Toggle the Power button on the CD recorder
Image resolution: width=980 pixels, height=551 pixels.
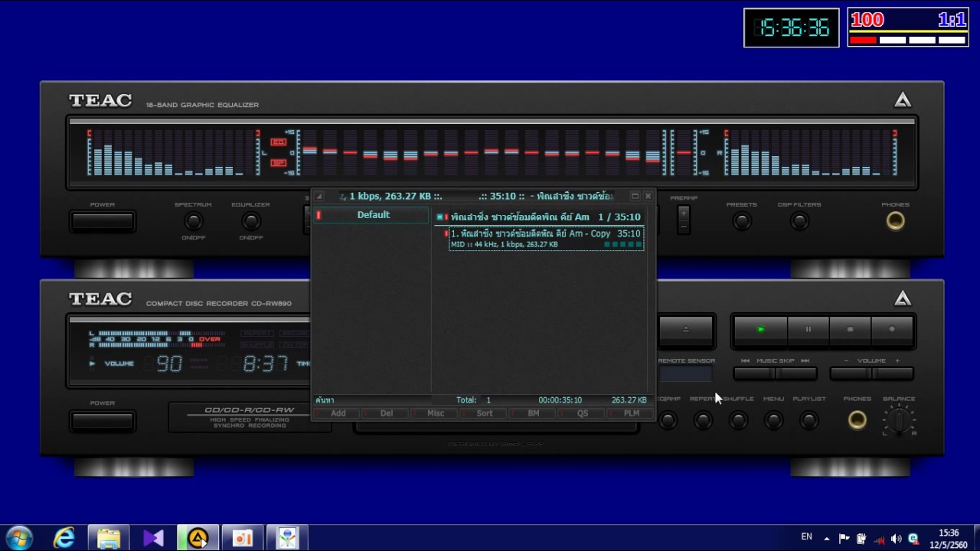tap(103, 421)
